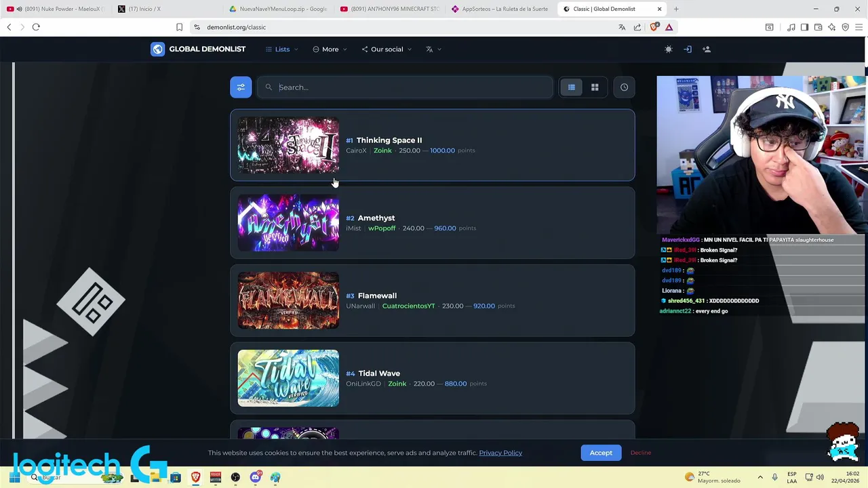
Task: Go back in browser history
Action: [9, 27]
